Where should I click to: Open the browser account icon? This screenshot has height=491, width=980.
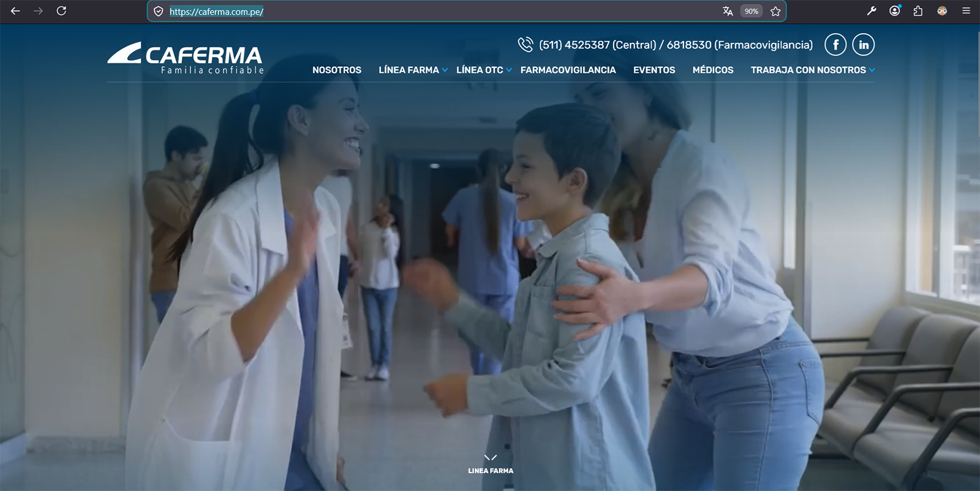[895, 11]
